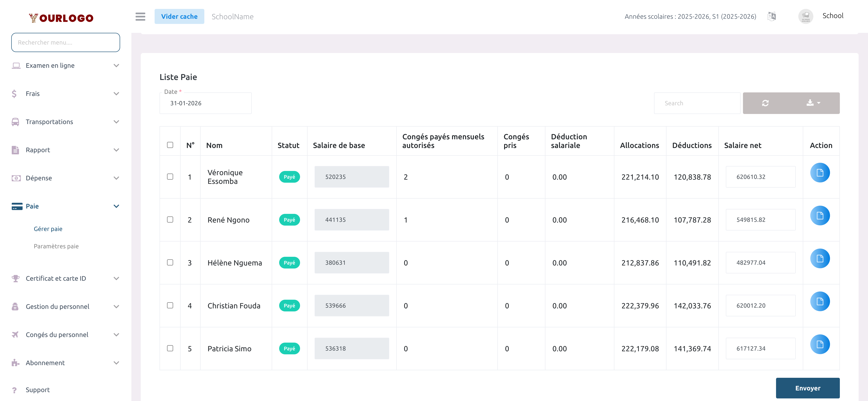Open the download export dropdown icon
The height and width of the screenshot is (401, 868).
(813, 103)
